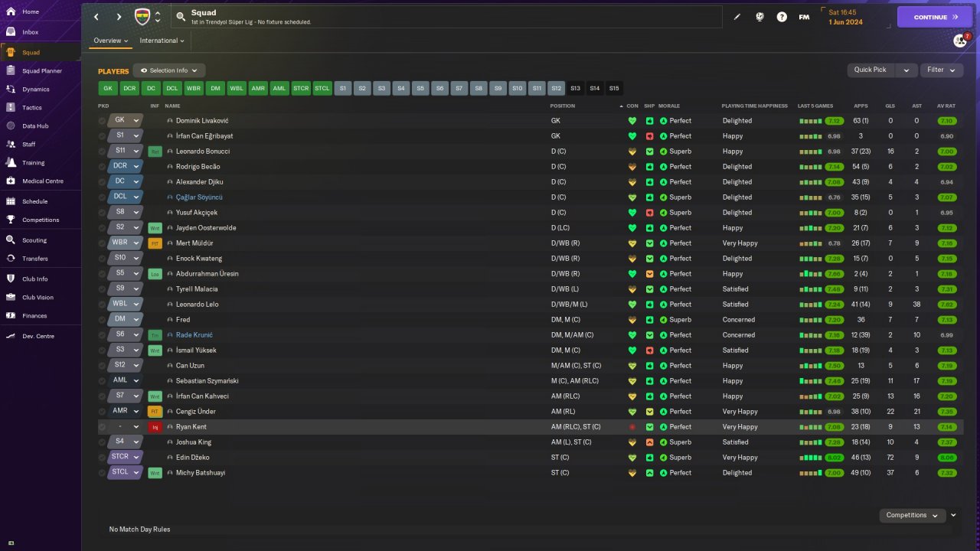
Task: Open the Competitions sidebar icon
Action: click(11, 220)
